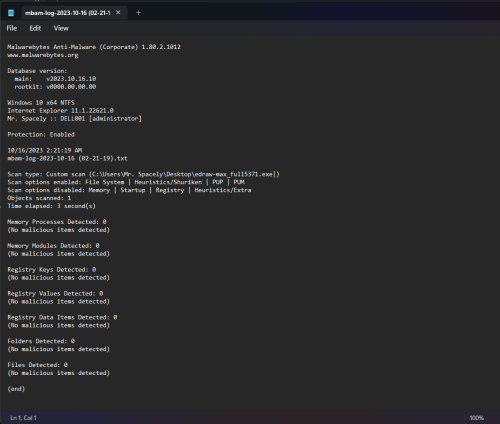This screenshot has height=424, width=500.
Task: Click the Registry Keys Detected line
Action: [x=52, y=270]
